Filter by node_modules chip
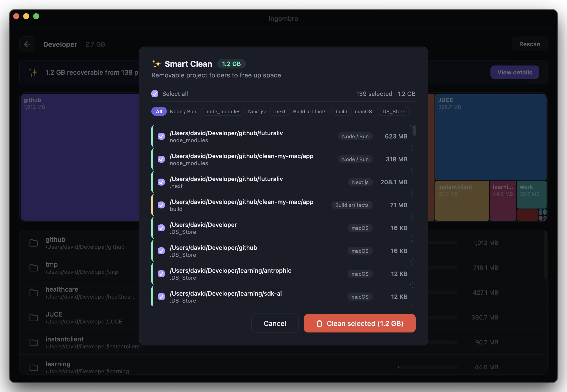 (x=223, y=111)
